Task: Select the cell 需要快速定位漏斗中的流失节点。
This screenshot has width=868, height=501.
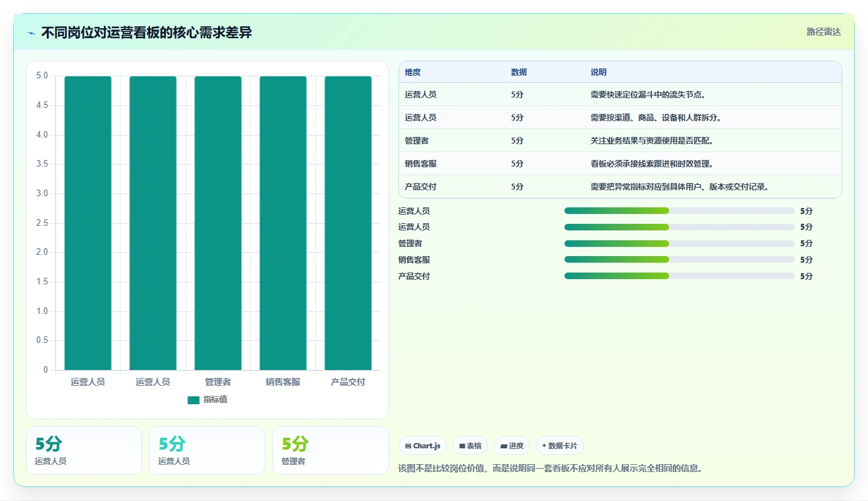Action: pyautogui.click(x=649, y=95)
